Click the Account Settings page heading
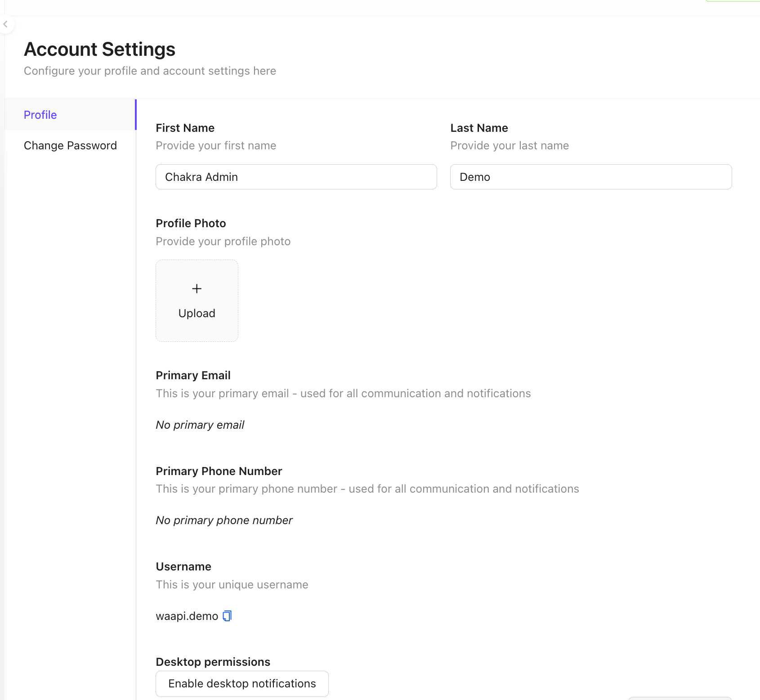Screen dimensions: 760x700 tap(99, 49)
